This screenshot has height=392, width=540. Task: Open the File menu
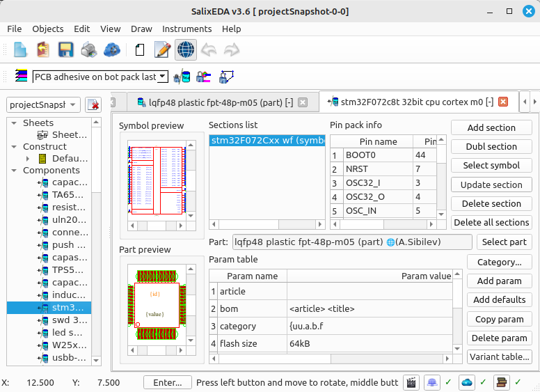pos(15,29)
